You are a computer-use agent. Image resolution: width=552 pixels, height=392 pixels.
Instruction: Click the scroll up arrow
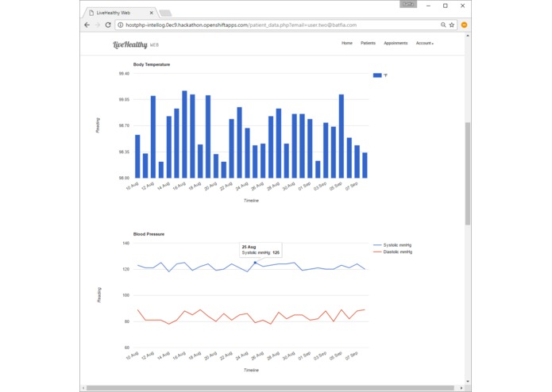[x=468, y=36]
